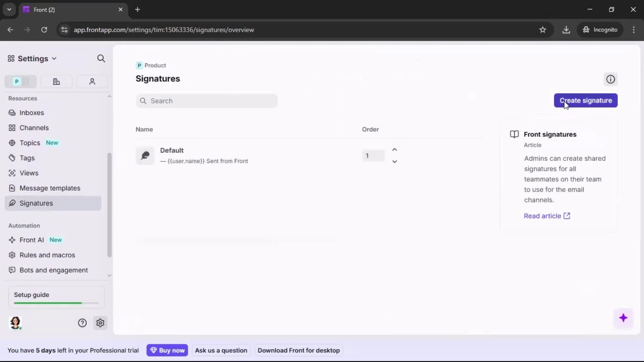Click inside the signatures search field

click(x=207, y=101)
